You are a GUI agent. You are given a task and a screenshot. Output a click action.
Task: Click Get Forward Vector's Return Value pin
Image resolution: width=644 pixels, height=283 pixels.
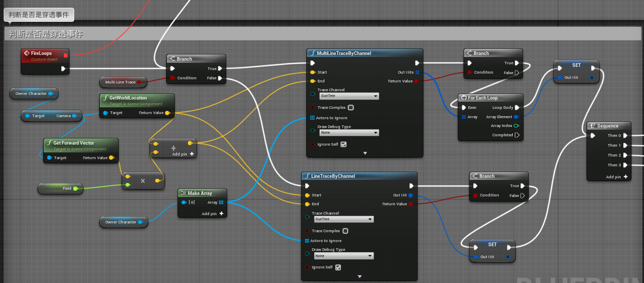(x=111, y=158)
